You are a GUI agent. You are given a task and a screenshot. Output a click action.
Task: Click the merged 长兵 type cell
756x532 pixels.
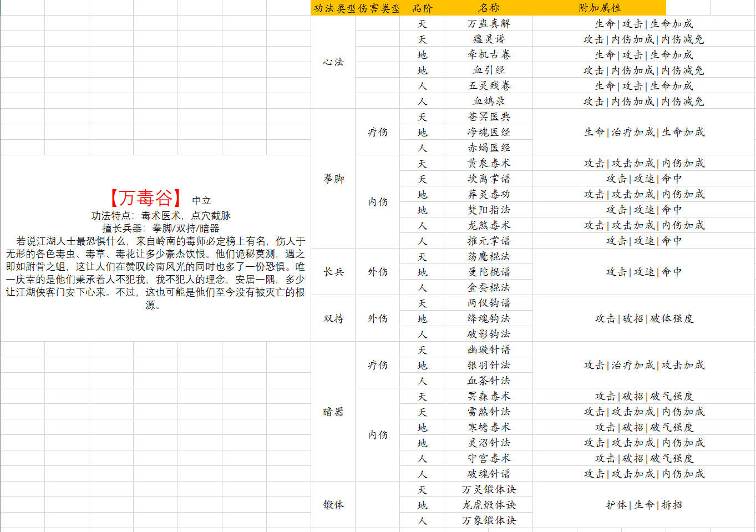pyautogui.click(x=333, y=272)
